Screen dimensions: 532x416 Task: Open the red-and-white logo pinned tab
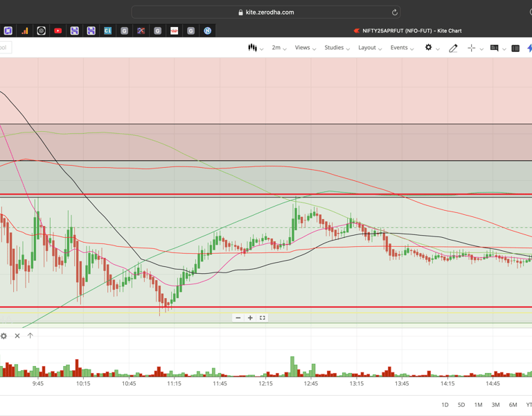[174, 31]
